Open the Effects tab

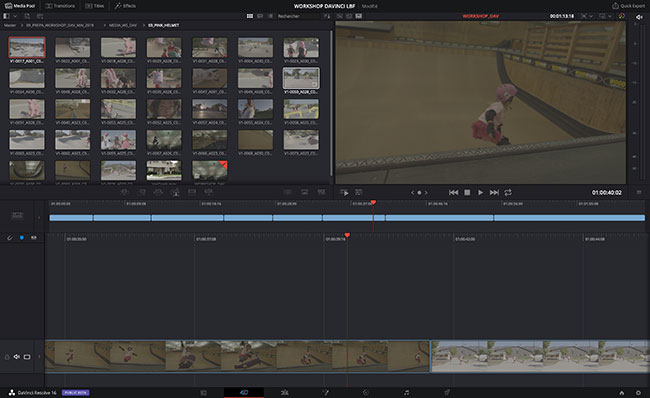[125, 6]
